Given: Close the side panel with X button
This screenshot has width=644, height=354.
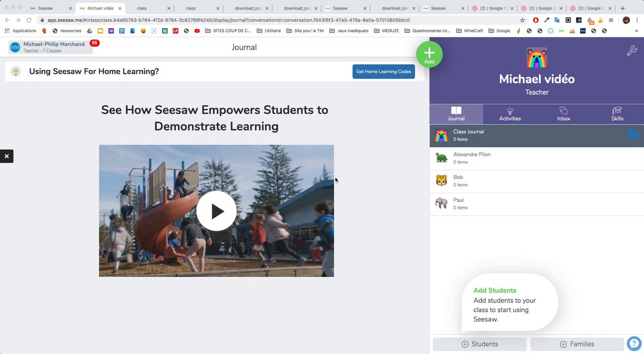Looking at the screenshot, I should click(x=7, y=156).
